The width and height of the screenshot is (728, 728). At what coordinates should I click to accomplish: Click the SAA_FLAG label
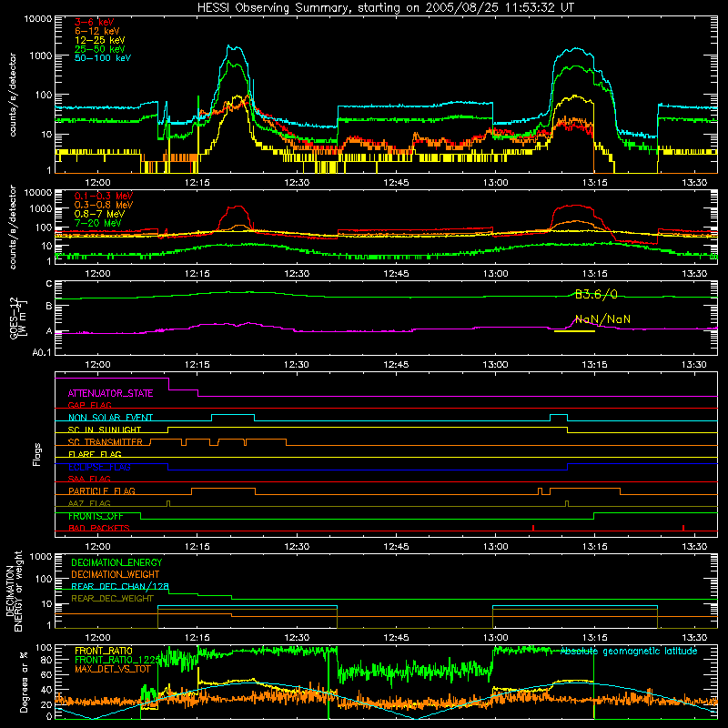[89, 479]
